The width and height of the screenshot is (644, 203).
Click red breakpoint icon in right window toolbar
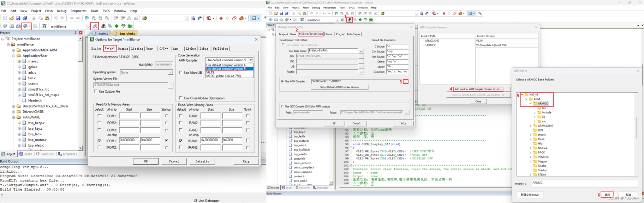444,13
